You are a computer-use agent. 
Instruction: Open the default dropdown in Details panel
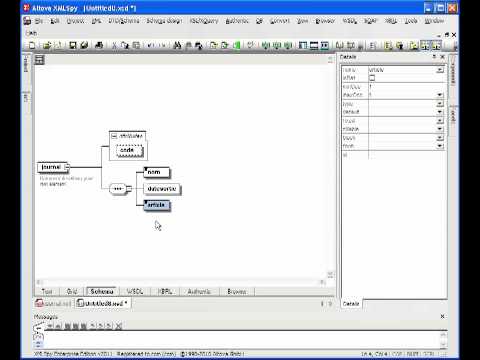(440, 112)
